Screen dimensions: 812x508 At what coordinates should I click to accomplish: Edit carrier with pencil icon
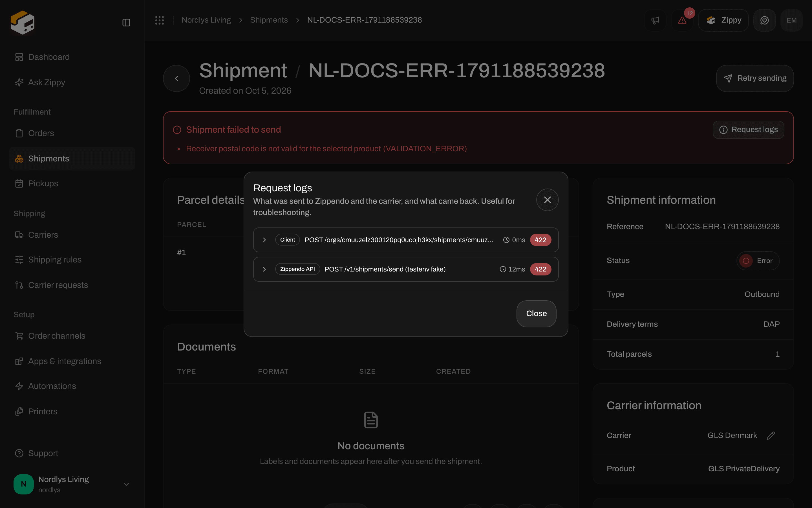pyautogui.click(x=771, y=435)
